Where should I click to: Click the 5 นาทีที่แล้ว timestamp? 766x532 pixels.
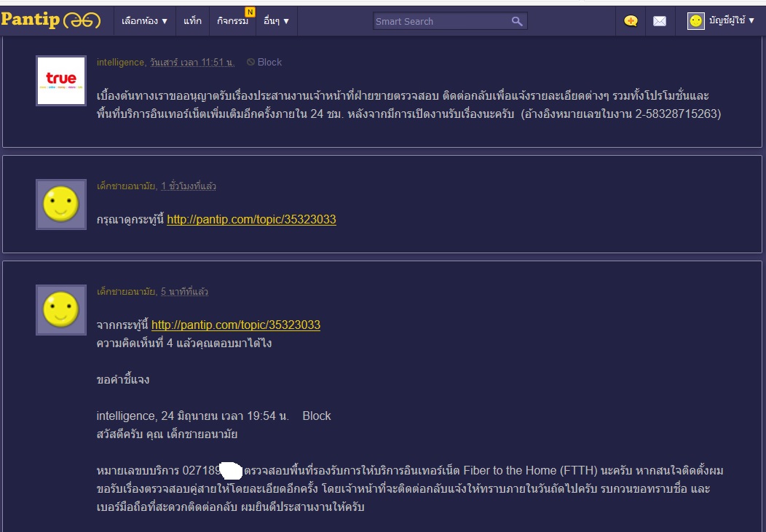click(185, 291)
